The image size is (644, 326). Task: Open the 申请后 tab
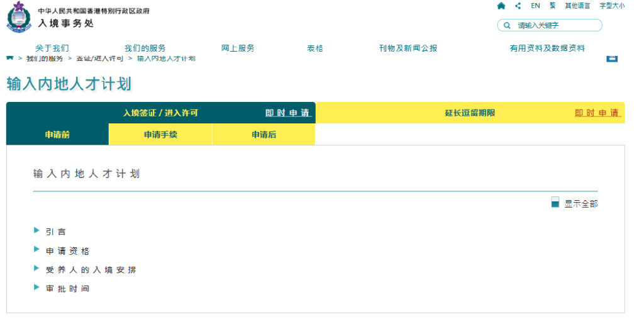[264, 135]
